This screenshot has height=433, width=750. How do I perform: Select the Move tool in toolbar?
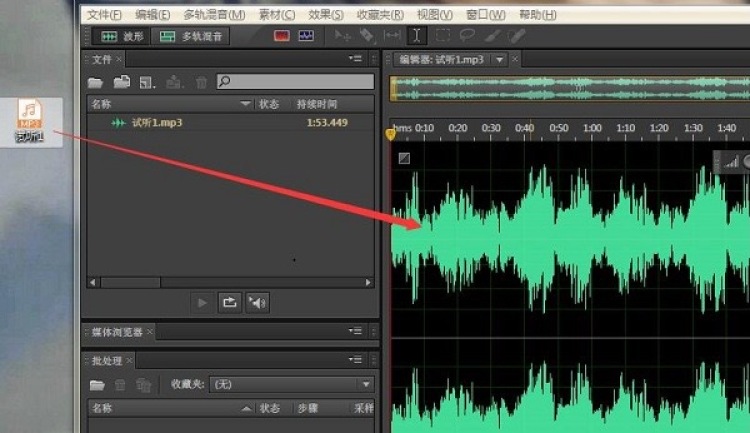click(342, 36)
